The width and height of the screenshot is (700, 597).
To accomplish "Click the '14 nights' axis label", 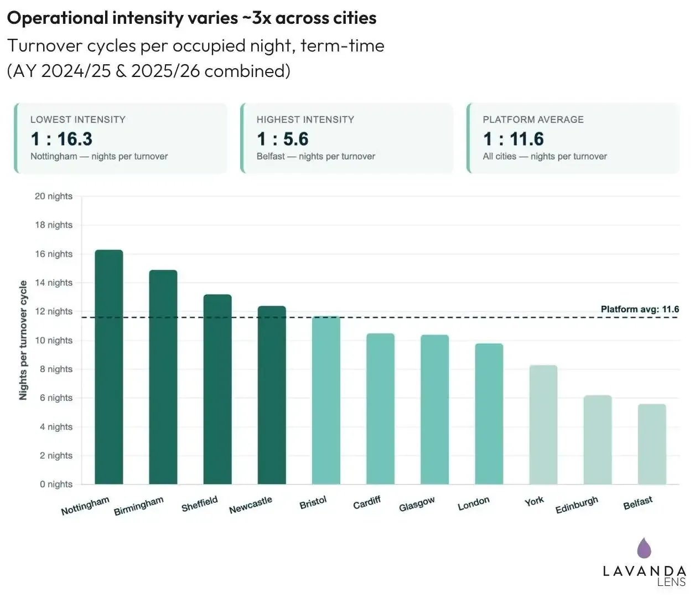I will pos(54,283).
